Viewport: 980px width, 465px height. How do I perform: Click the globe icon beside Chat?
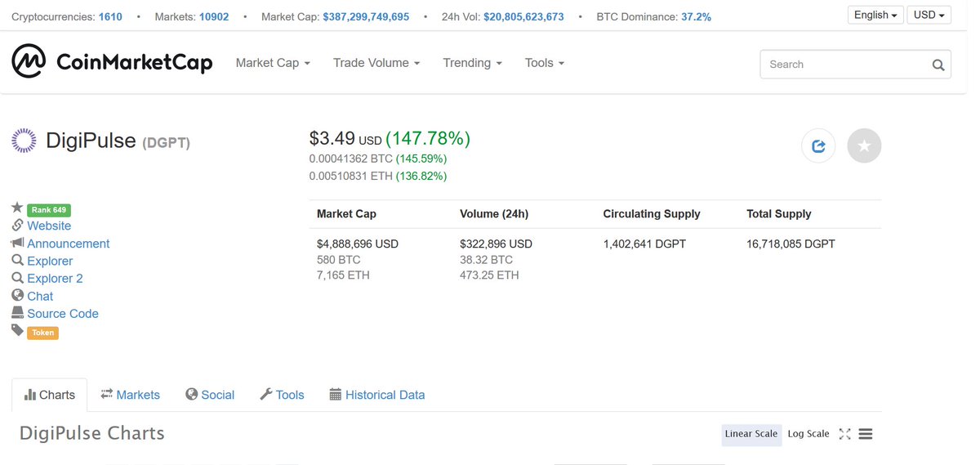(17, 295)
